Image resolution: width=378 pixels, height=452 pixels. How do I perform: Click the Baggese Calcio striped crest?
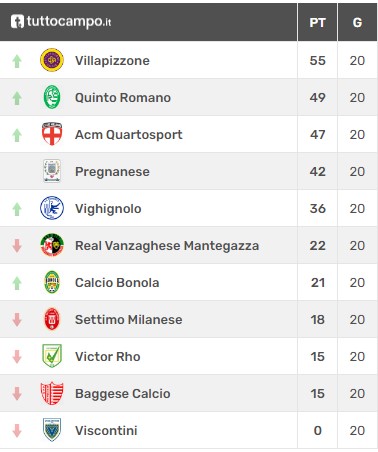click(x=52, y=393)
